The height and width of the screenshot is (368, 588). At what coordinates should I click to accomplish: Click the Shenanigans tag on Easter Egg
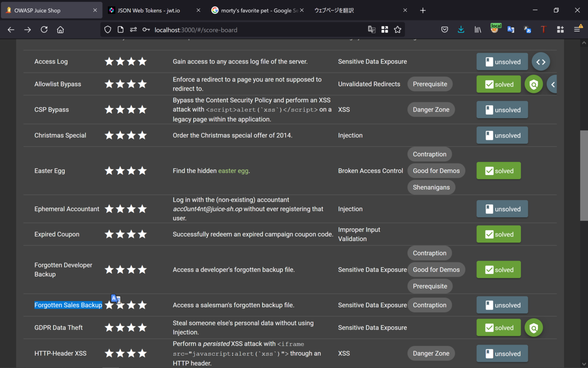[x=431, y=187]
